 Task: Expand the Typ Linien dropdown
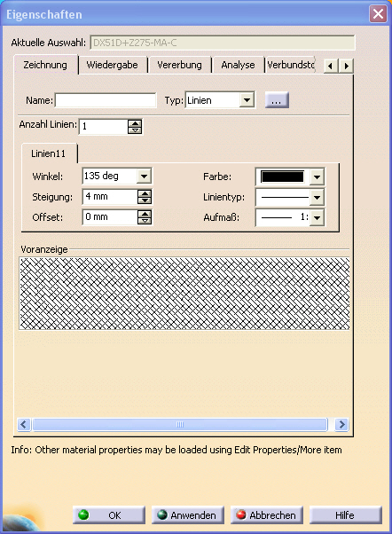point(247,100)
